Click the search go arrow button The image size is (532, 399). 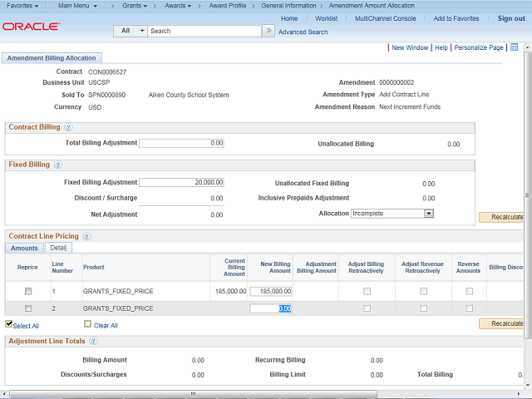(x=268, y=31)
